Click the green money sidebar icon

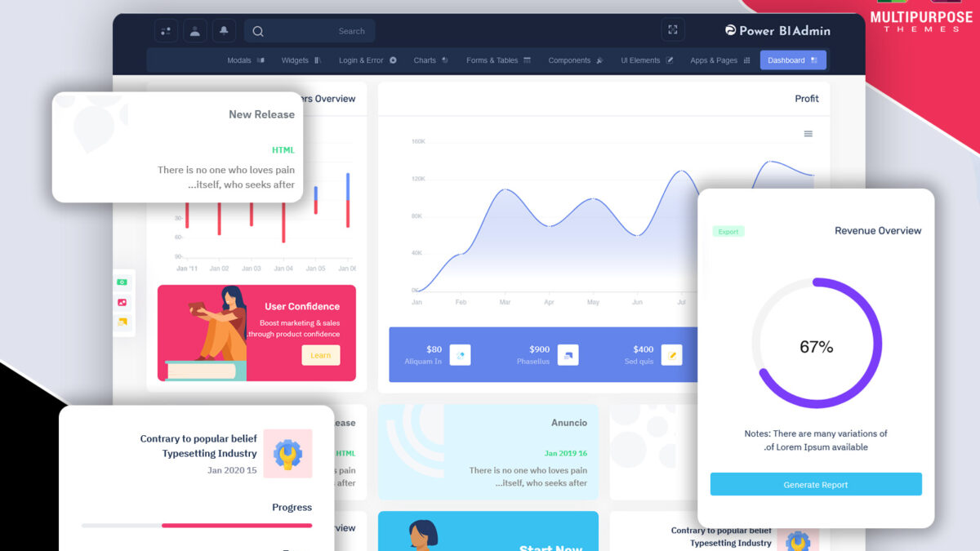pyautogui.click(x=122, y=282)
